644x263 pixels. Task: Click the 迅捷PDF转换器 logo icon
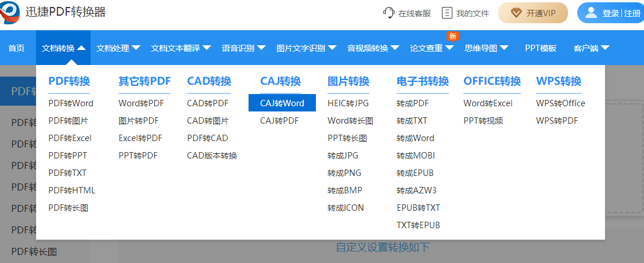pos(10,12)
